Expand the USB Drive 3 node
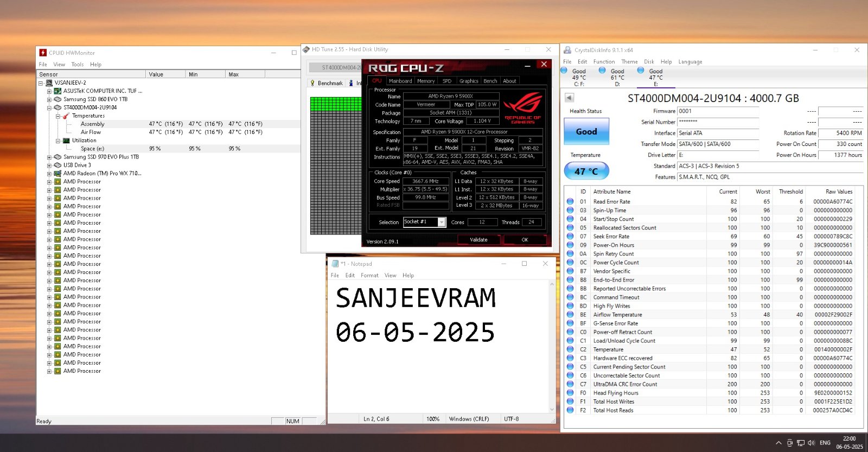This screenshot has width=868, height=452. (49, 165)
